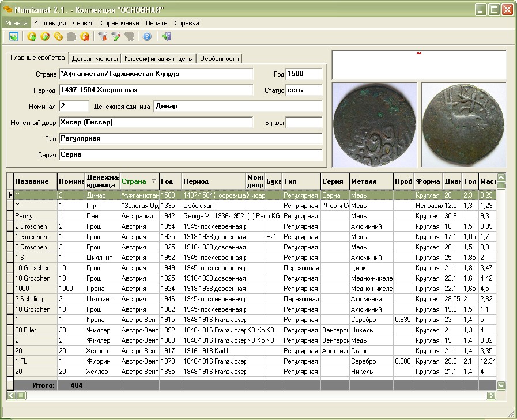
Task: Click the add new coin icon
Action: click(32, 36)
